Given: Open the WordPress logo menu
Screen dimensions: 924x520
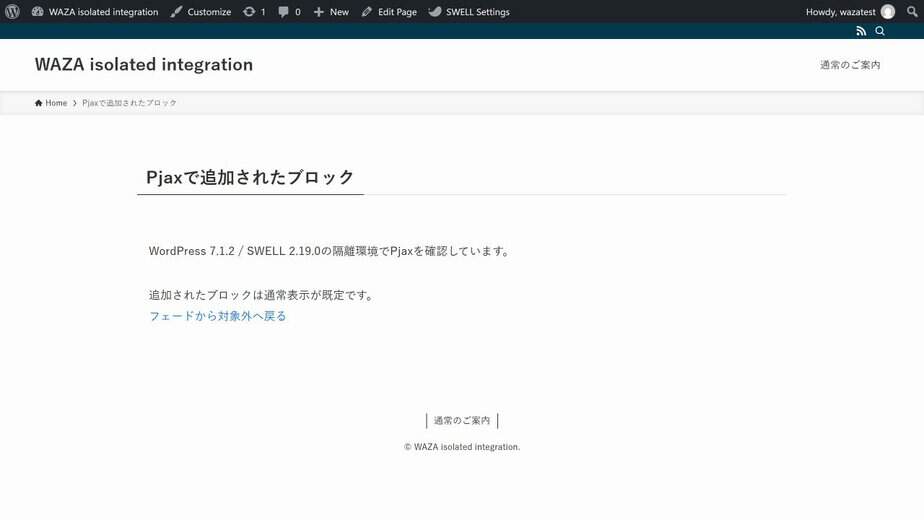Looking at the screenshot, I should tap(12, 11).
